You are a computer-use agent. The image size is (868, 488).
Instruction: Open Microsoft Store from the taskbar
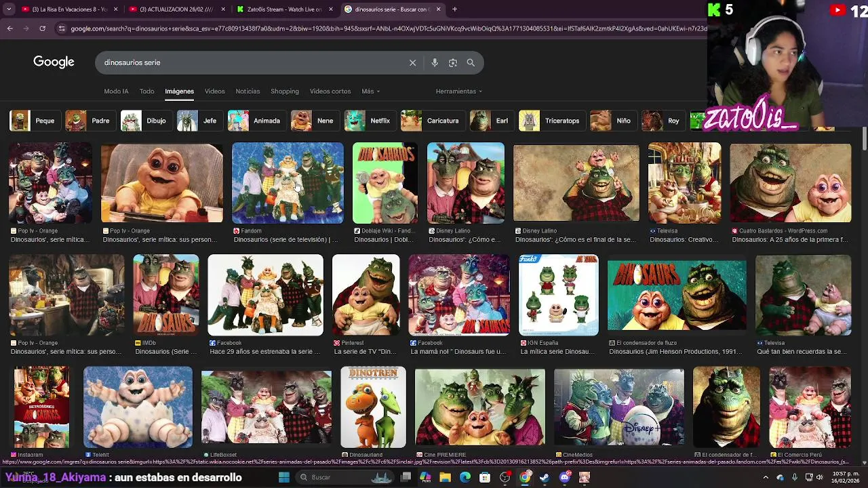point(485,477)
